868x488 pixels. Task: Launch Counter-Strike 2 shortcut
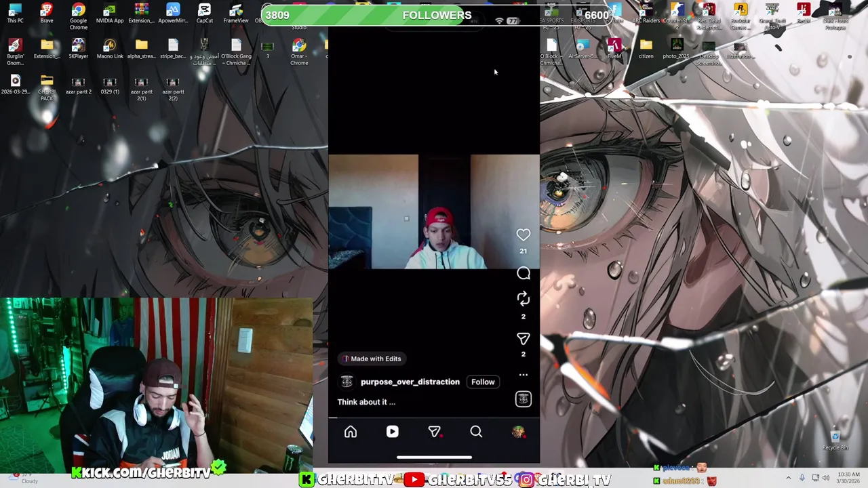(x=677, y=15)
